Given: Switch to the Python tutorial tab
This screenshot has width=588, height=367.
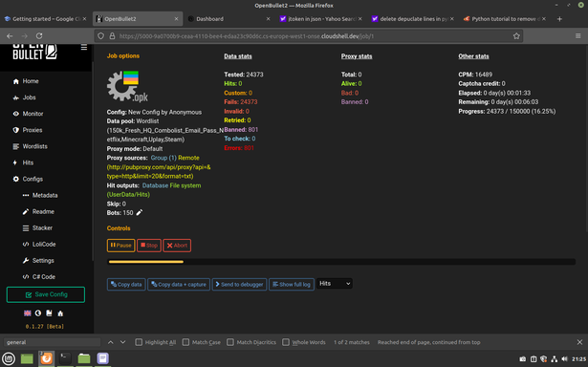Looking at the screenshot, I should coord(505,19).
